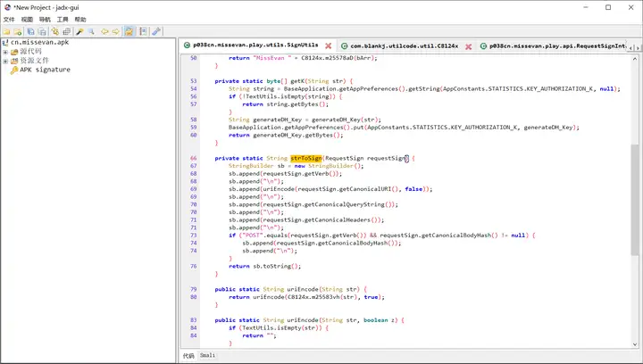
Task: Toggle the Deobfuscation toolbar button
Action: pos(129,31)
